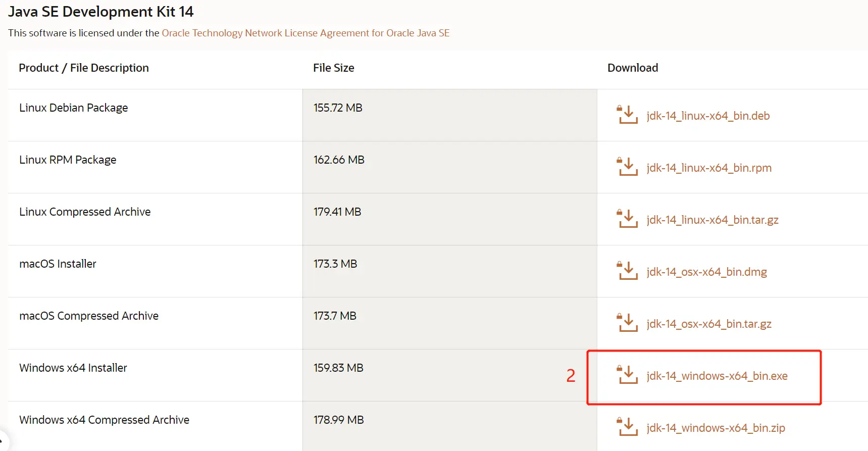Click the Download column header
Viewport: 868px width, 451px height.
point(633,68)
